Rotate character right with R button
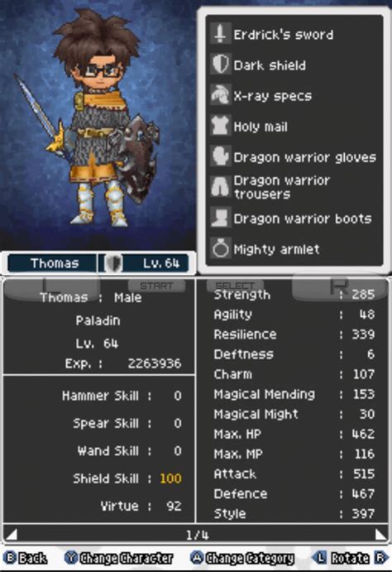 click(x=381, y=558)
